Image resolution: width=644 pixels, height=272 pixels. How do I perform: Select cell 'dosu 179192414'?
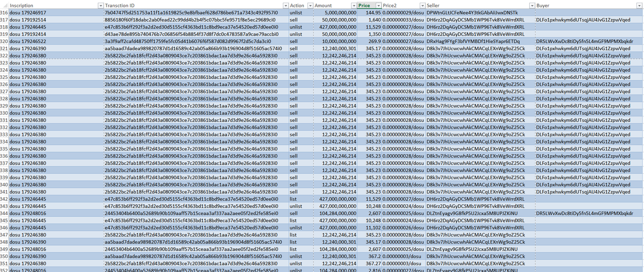pos(56,34)
